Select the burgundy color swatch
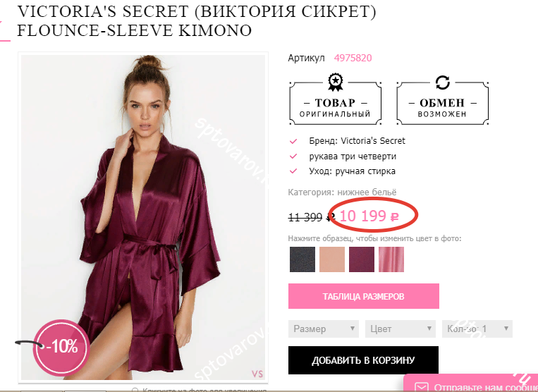Viewport: 538px width, 392px height. tap(362, 259)
